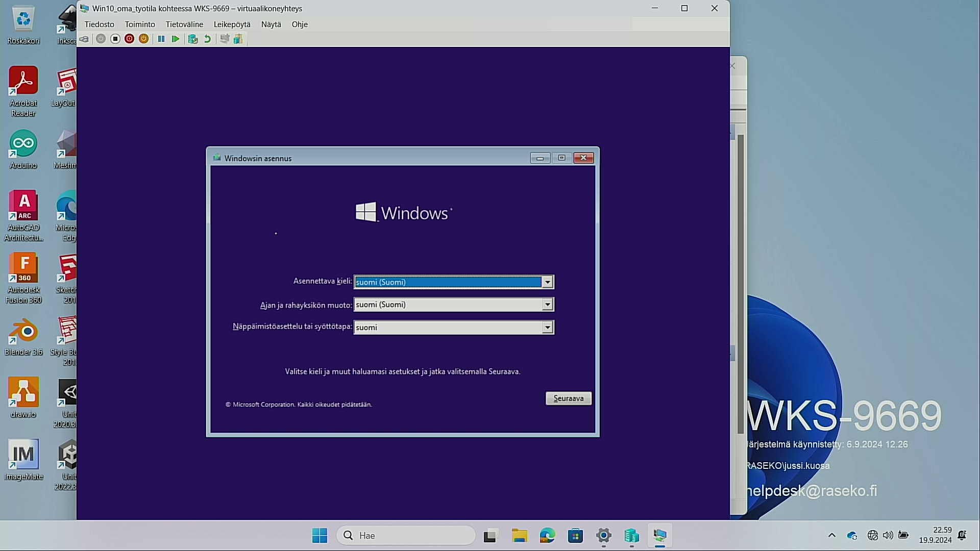980x551 pixels.
Task: Click the greyed enhanced session icon
Action: click(225, 39)
